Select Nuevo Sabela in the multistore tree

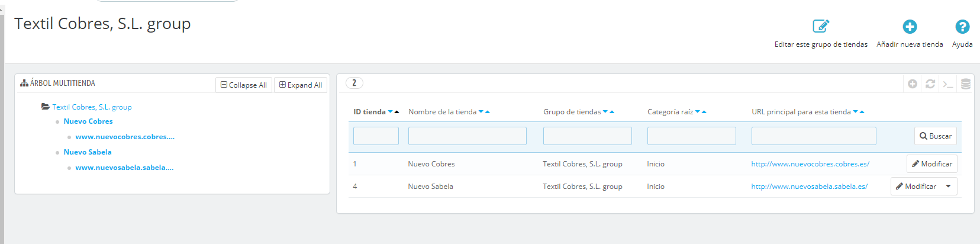pyautogui.click(x=88, y=152)
